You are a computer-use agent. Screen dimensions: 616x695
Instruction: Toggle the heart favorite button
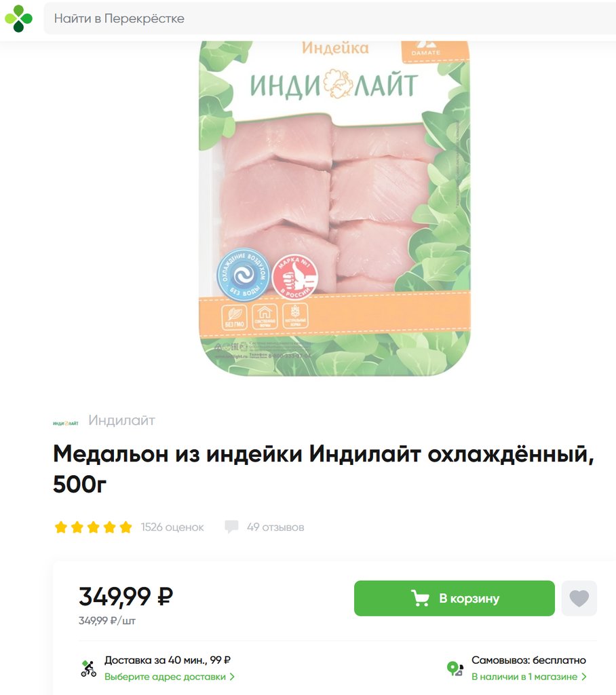579,599
